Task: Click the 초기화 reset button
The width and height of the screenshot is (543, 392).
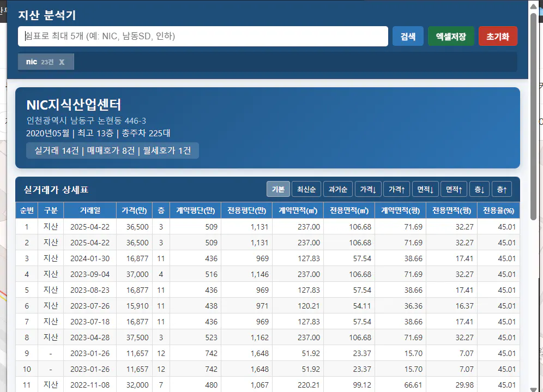Action: click(498, 36)
